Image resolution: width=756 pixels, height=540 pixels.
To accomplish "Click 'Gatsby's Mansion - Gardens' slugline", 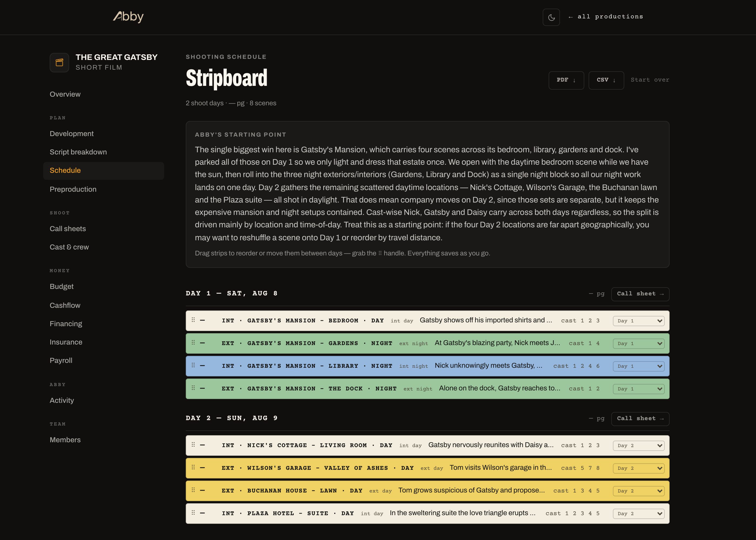I will point(307,343).
